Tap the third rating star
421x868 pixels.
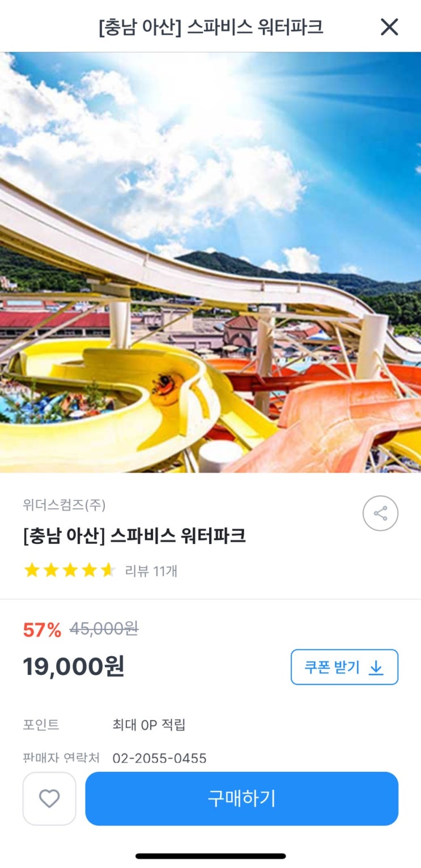(70, 570)
